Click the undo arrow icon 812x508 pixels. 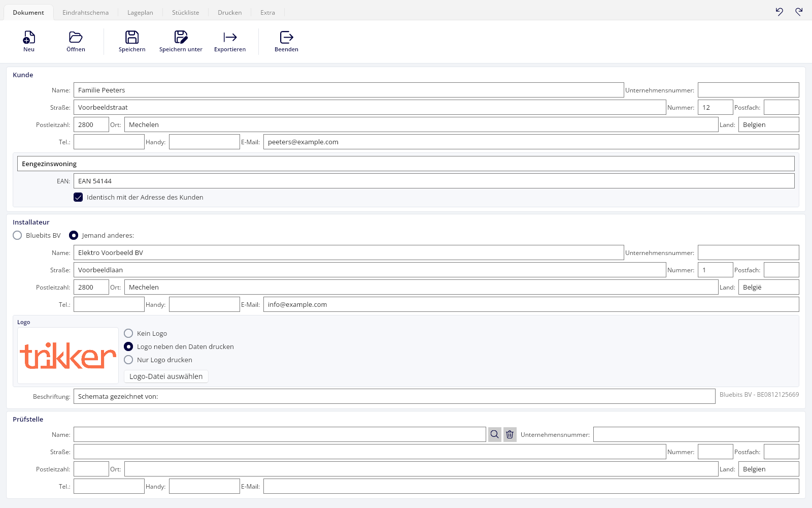coord(780,12)
